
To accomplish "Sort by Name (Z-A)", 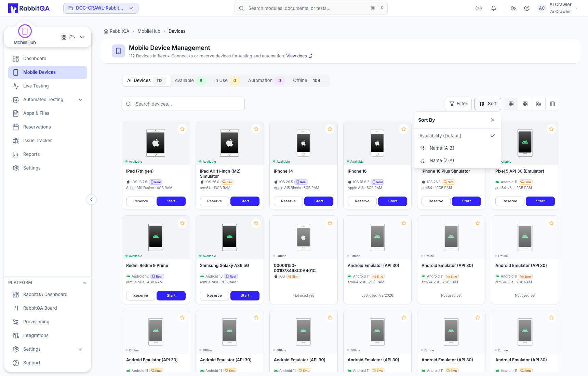I will [x=457, y=160].
